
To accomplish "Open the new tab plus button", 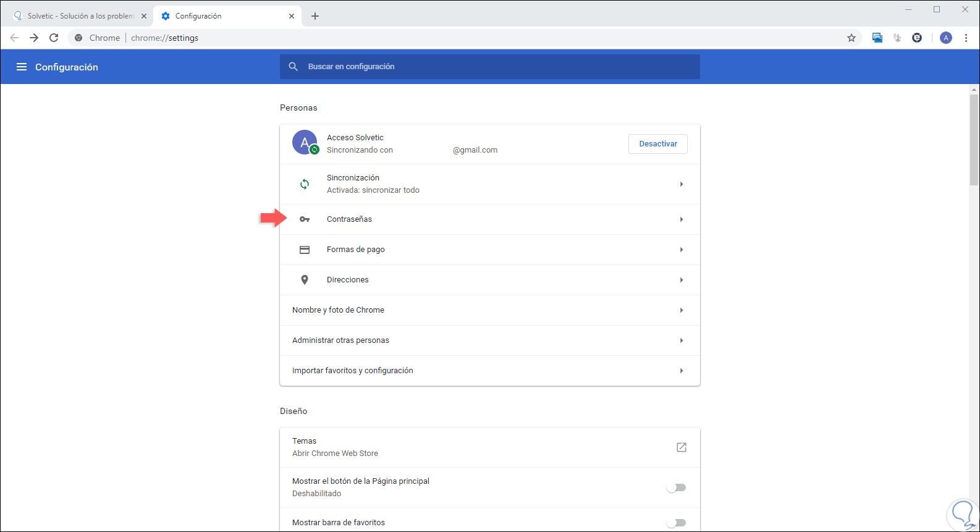I will (315, 16).
